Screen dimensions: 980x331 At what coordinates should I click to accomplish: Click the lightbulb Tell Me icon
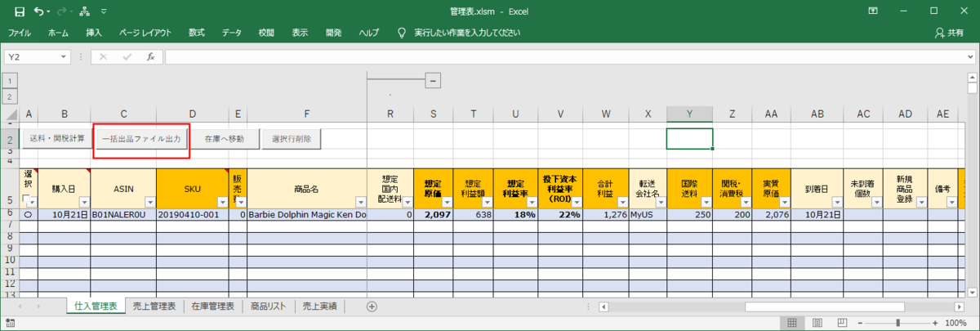[x=402, y=33]
